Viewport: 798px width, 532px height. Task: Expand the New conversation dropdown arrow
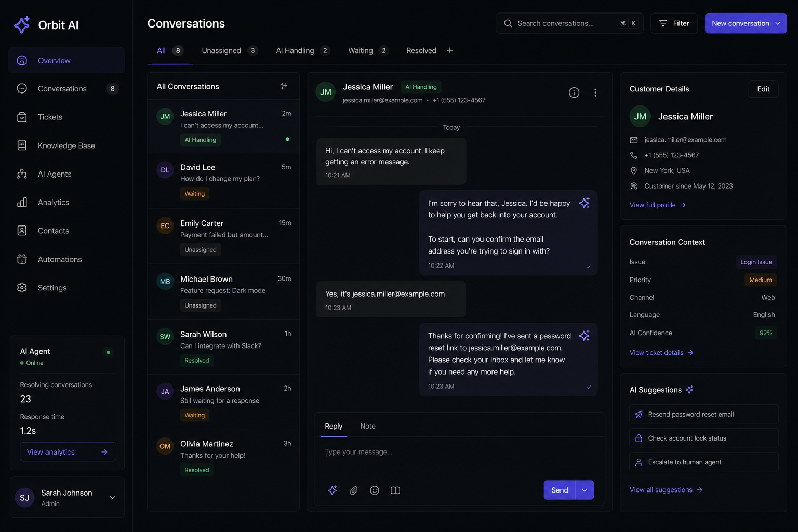pos(778,23)
